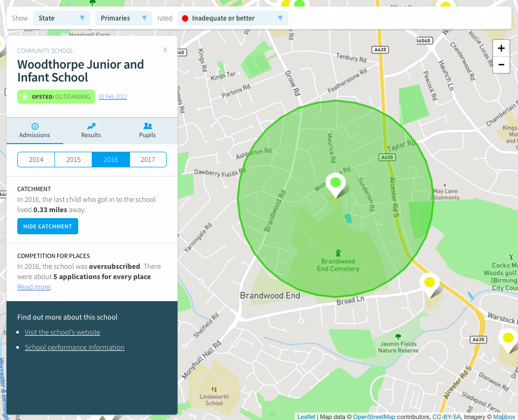Open the 02 Feb 2012 Ofsted report link
518x420 pixels.
click(113, 97)
